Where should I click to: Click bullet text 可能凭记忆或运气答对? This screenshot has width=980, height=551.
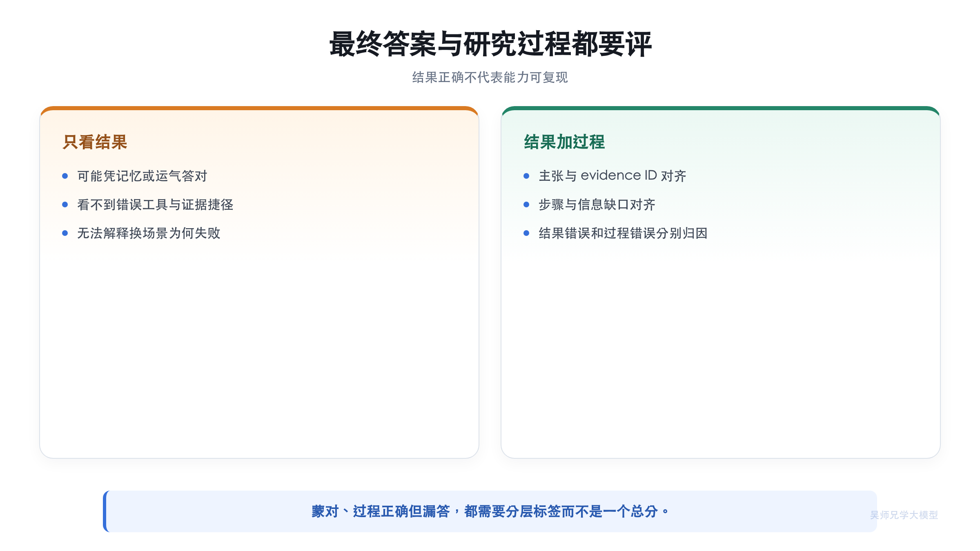pyautogui.click(x=143, y=176)
